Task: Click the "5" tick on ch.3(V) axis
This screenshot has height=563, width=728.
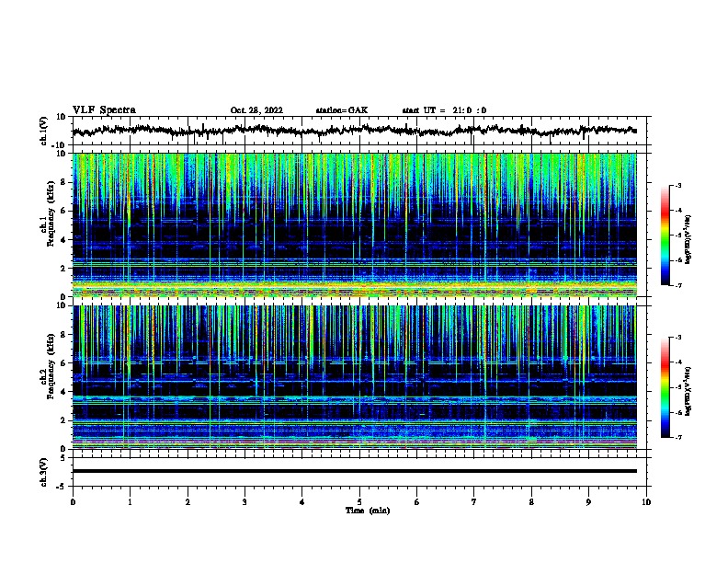Action: (x=63, y=458)
